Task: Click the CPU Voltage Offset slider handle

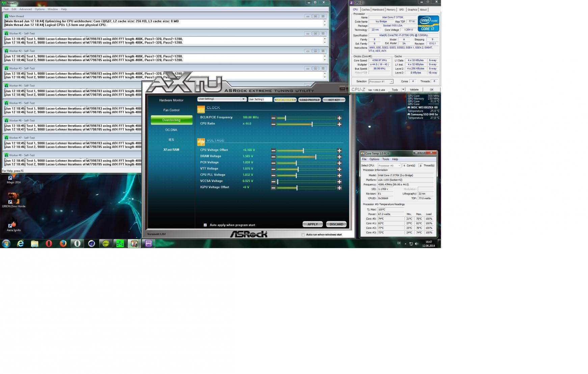Action: 303,151
